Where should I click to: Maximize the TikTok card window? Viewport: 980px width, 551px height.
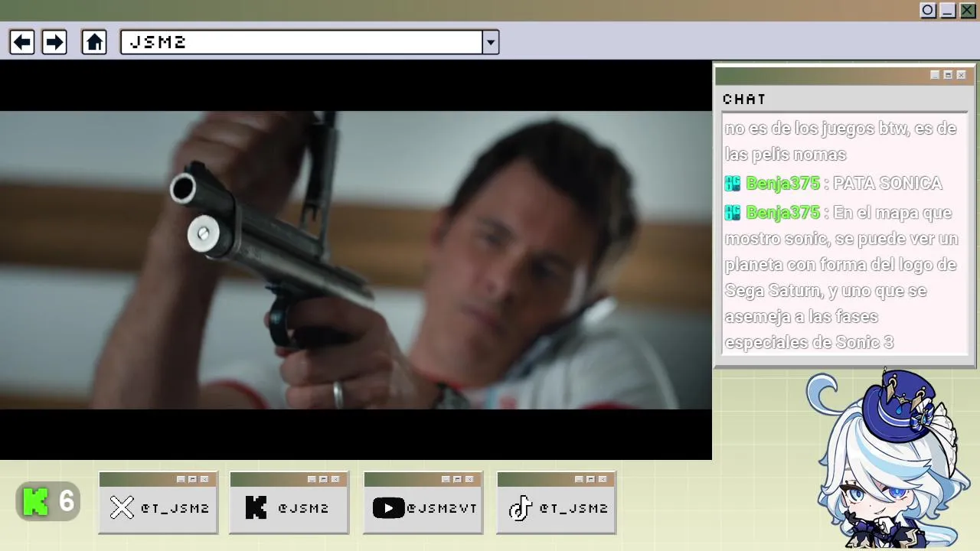tap(590, 479)
